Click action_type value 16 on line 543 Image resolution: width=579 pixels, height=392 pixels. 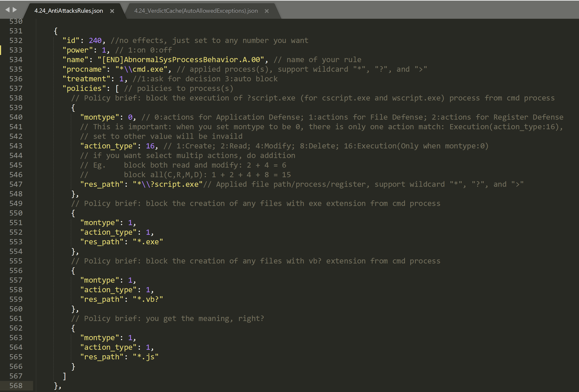click(x=150, y=146)
